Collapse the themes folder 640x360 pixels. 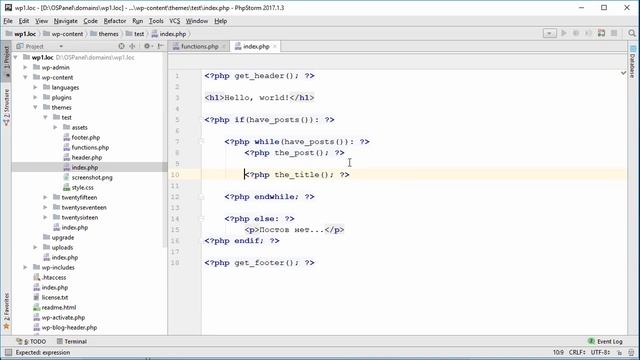click(35, 107)
